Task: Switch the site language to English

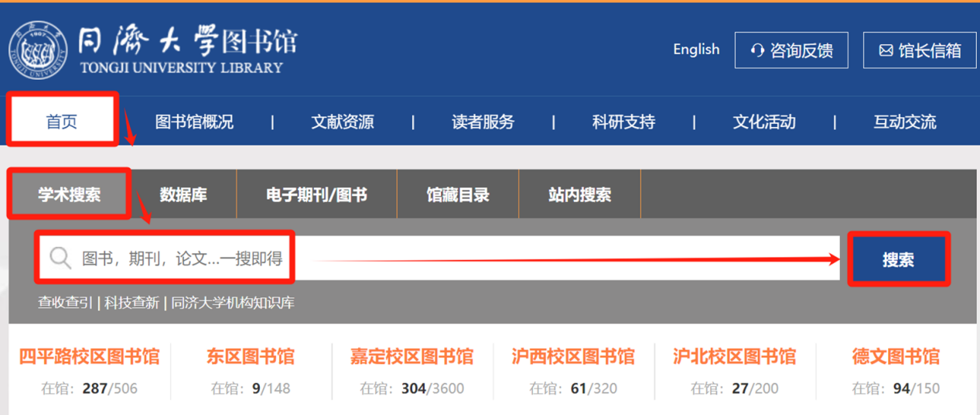Action: coord(695,50)
